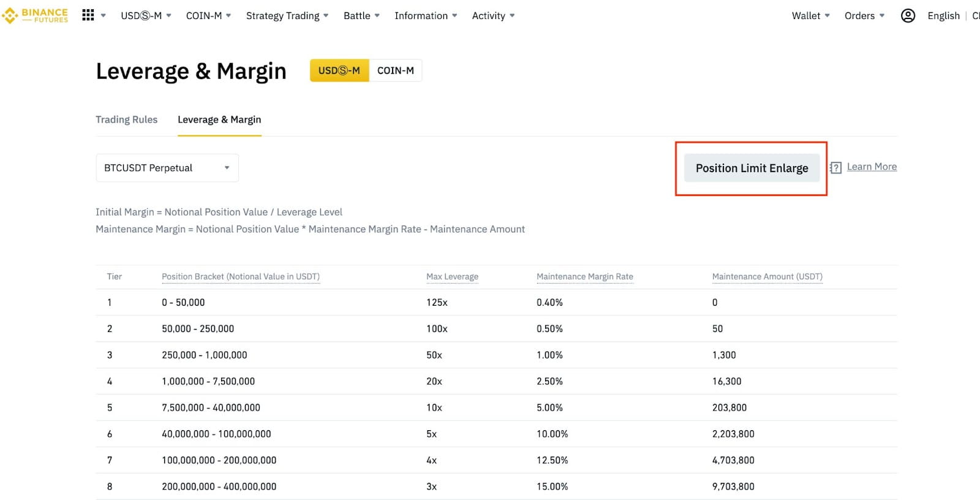Click the Position Limit Enlarge button
Viewport: 980px width, 500px height.
[x=752, y=168]
